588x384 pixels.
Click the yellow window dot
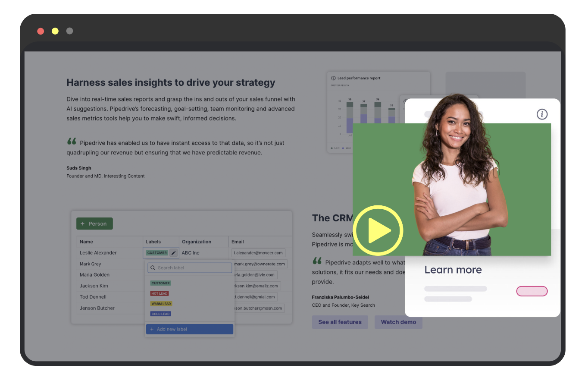tap(55, 31)
